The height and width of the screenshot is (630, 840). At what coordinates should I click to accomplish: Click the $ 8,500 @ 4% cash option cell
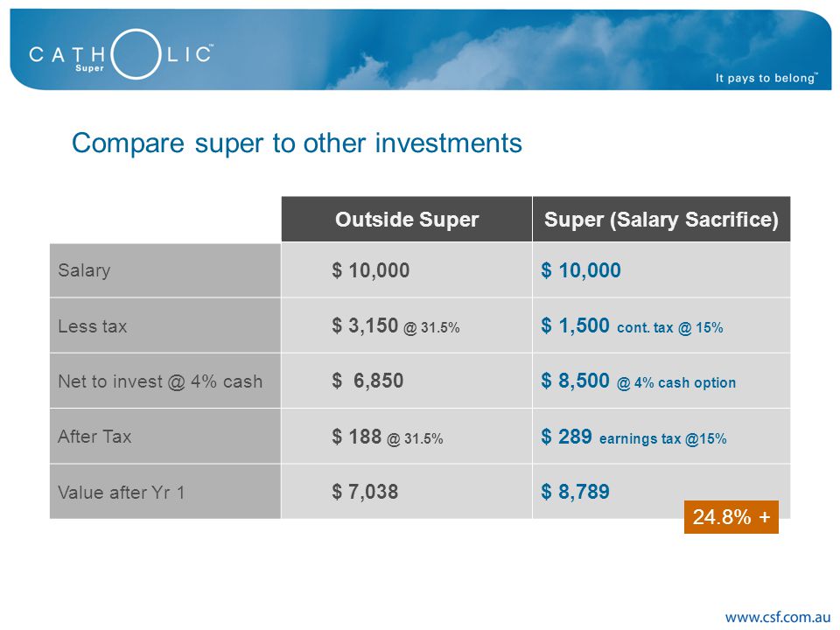click(638, 381)
